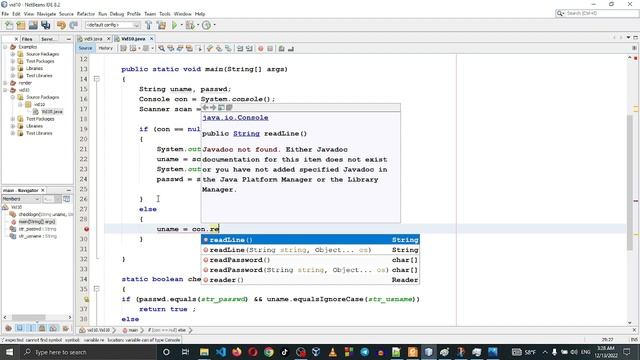Open the Window menu
Image resolution: width=640 pixels, height=360 pixels.
tap(182, 14)
